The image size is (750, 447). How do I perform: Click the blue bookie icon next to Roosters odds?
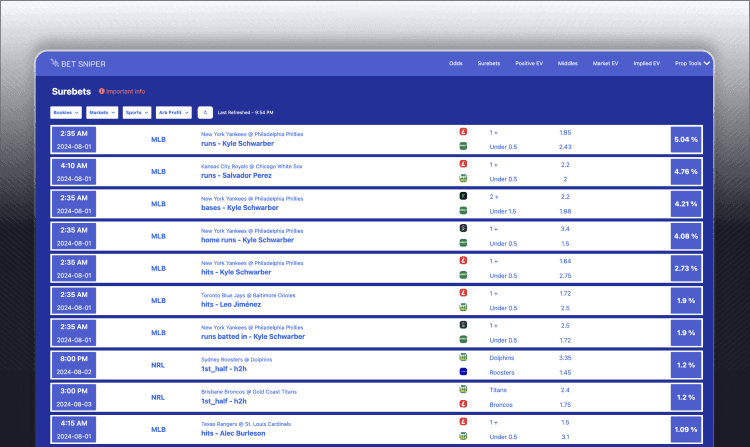(x=463, y=371)
